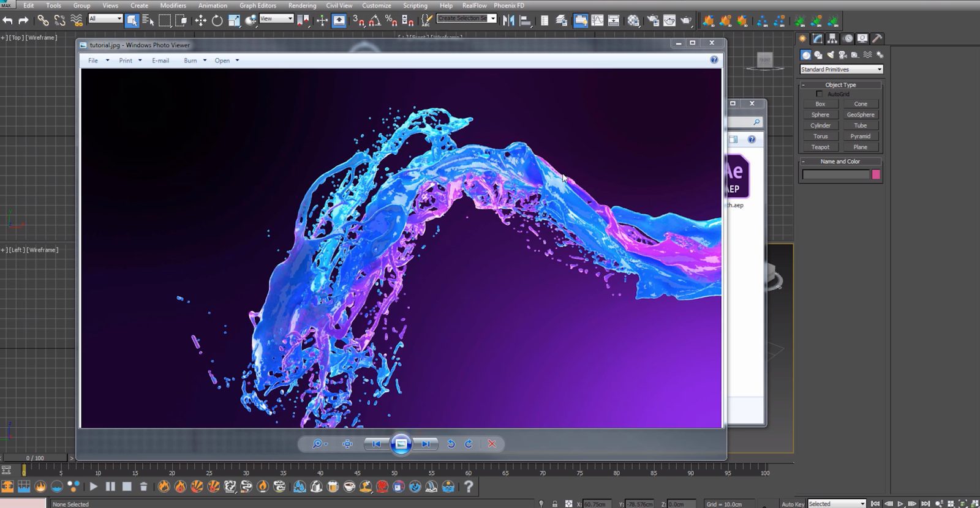Click the Render Production teapot icon
Viewport: 980px width, 508px height.
tap(686, 21)
